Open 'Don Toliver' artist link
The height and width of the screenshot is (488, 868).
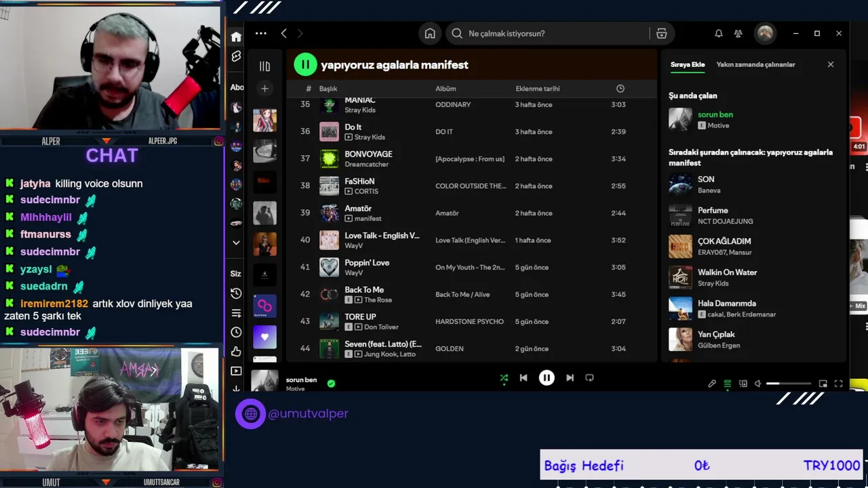(x=381, y=327)
